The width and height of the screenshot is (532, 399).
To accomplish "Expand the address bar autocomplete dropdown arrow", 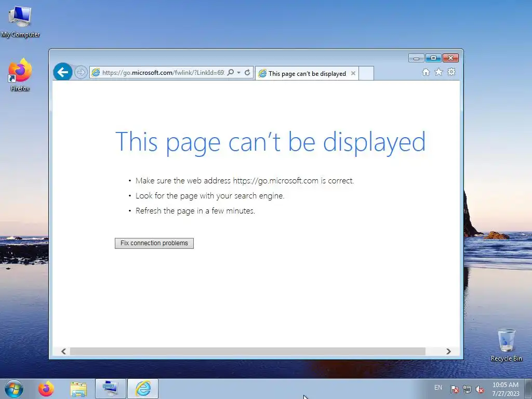I will pos(238,73).
